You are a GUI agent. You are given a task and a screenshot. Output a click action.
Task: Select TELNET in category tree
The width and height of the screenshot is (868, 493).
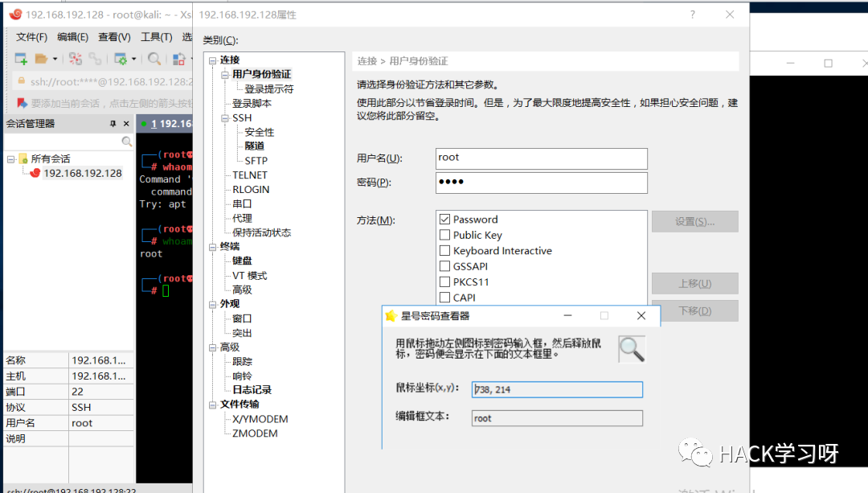(250, 175)
